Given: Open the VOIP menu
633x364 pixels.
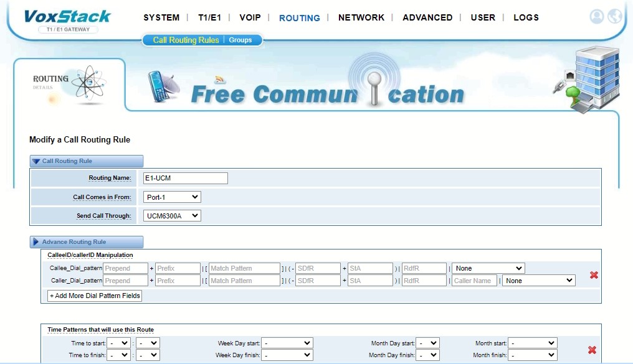Looking at the screenshot, I should coord(250,17).
